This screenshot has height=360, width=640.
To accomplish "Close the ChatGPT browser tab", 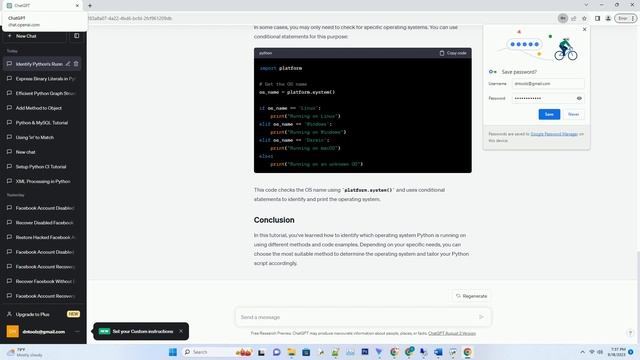I will point(77,6).
